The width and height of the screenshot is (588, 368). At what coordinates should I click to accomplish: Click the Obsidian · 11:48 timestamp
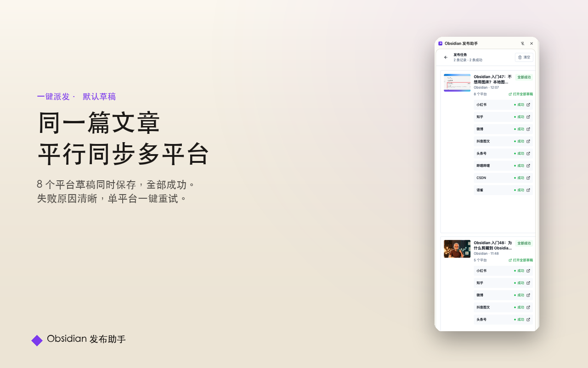click(486, 253)
